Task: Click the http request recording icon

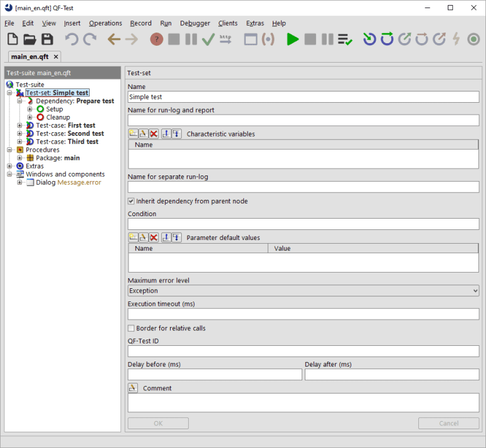Action: tap(225, 39)
